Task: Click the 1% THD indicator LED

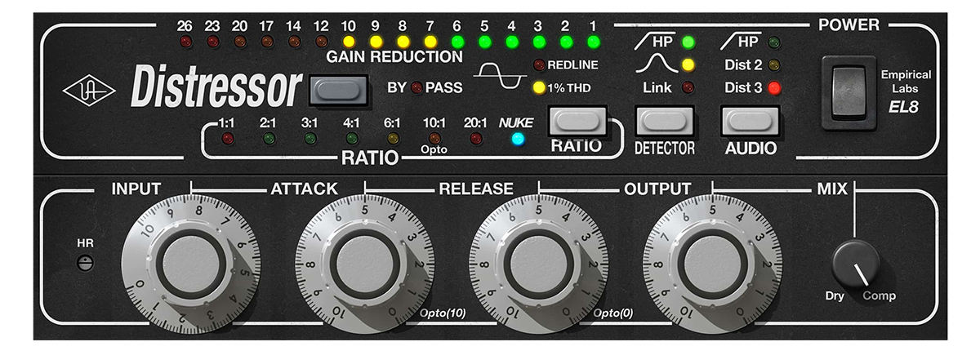Action: [x=539, y=87]
